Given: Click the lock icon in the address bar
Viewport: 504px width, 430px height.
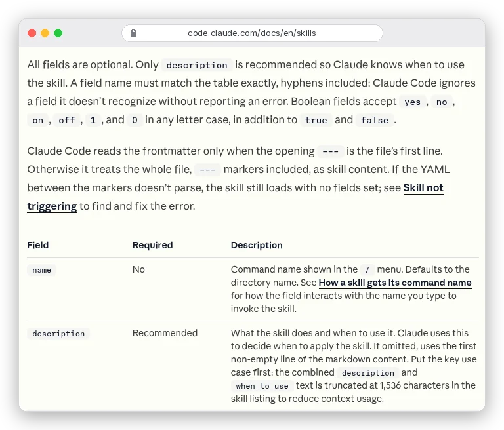Looking at the screenshot, I should pos(133,33).
